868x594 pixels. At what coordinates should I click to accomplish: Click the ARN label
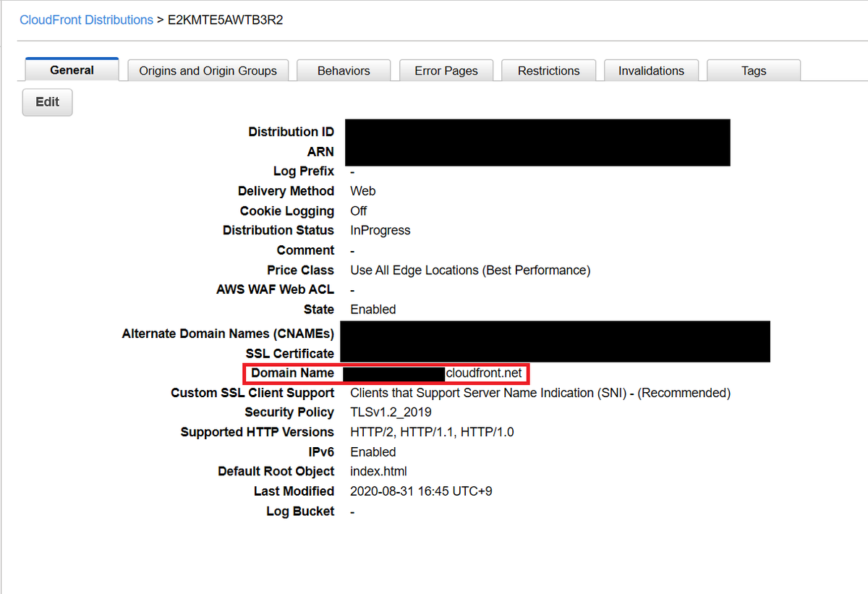coord(320,151)
